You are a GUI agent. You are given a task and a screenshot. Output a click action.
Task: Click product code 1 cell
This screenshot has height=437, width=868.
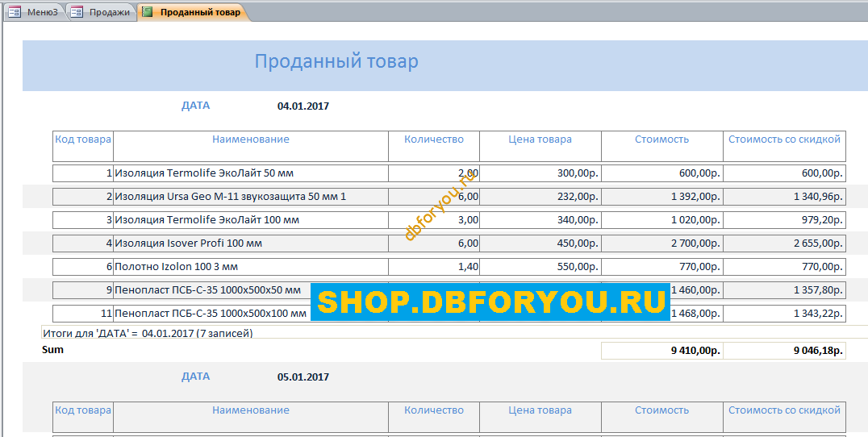[x=83, y=173]
